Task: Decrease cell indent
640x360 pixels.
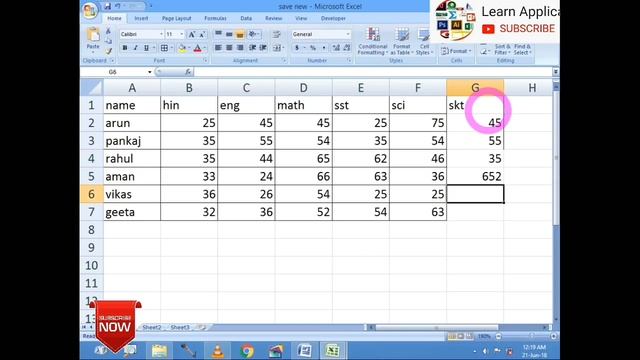Action: click(x=252, y=48)
